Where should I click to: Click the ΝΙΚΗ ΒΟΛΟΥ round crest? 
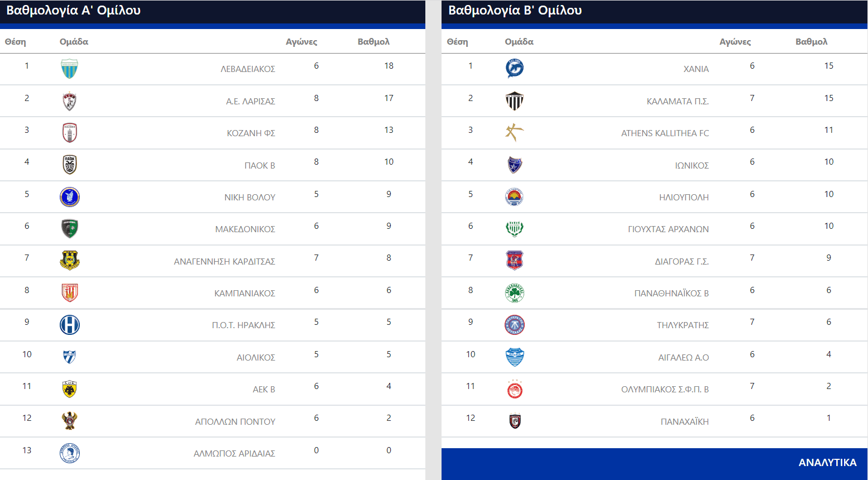tap(69, 197)
